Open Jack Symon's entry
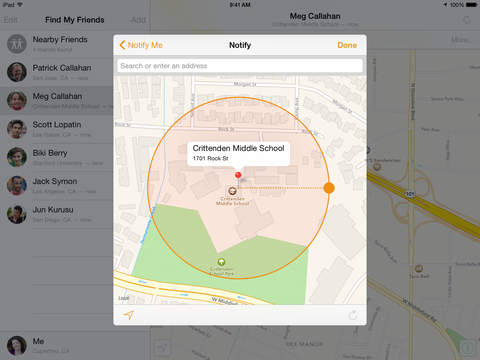Screen dimensions: 480x360 coord(57,186)
